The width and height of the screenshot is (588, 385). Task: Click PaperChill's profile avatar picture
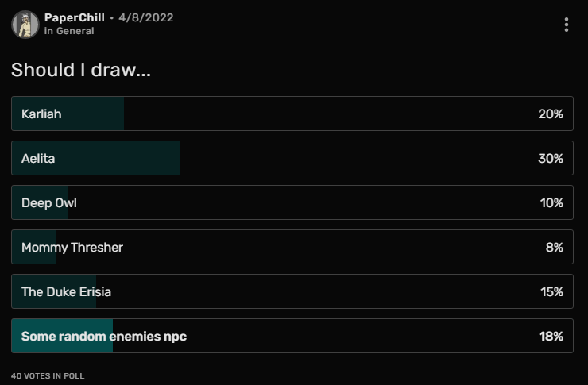[25, 25]
